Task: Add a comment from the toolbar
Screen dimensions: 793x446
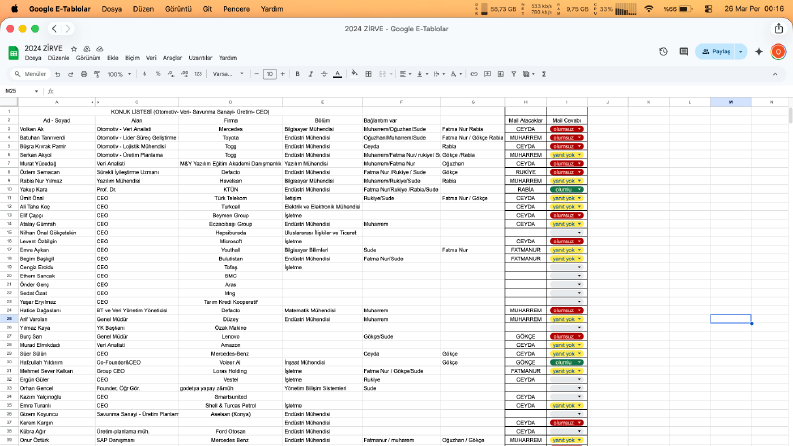Action: click(488, 74)
